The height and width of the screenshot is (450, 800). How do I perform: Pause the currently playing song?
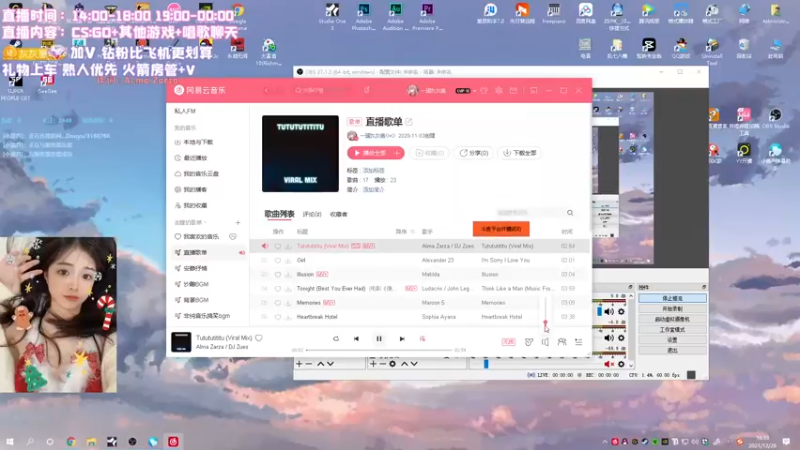(x=379, y=339)
